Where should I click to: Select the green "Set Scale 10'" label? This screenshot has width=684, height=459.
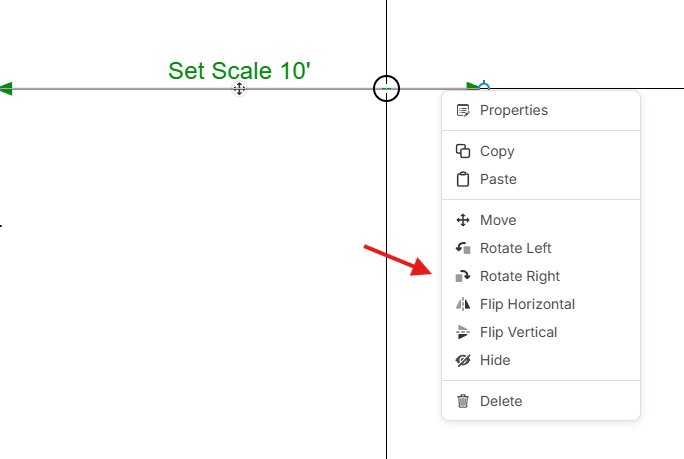click(x=239, y=71)
